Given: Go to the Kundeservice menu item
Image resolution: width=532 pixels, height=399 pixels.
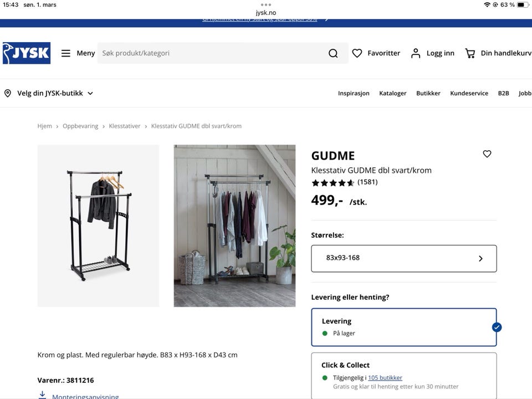Looking at the screenshot, I should tap(469, 93).
